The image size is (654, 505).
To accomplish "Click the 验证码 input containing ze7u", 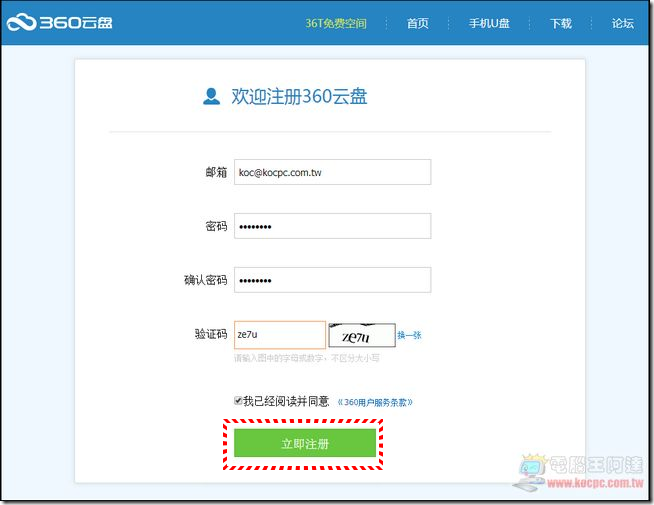I will [x=279, y=335].
